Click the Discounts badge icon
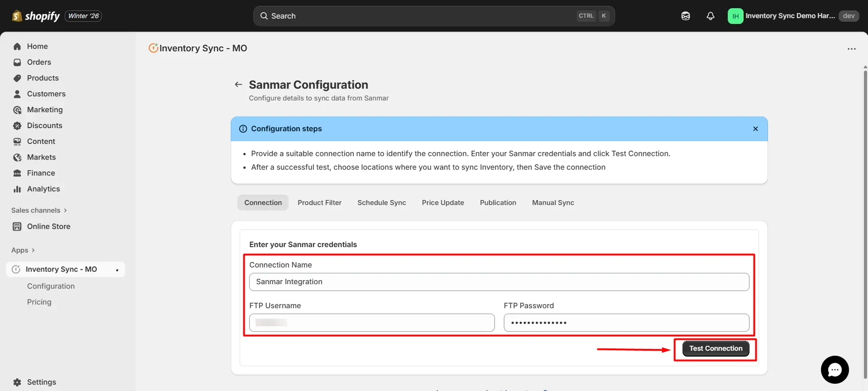 [17, 125]
